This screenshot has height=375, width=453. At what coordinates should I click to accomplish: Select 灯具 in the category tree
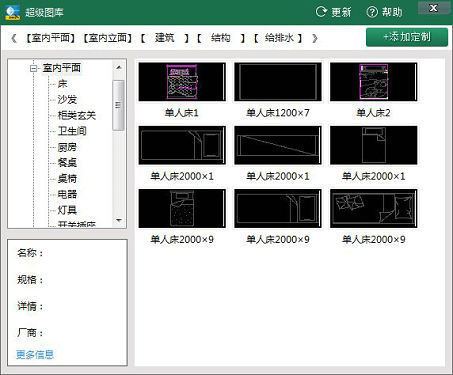[x=67, y=210]
